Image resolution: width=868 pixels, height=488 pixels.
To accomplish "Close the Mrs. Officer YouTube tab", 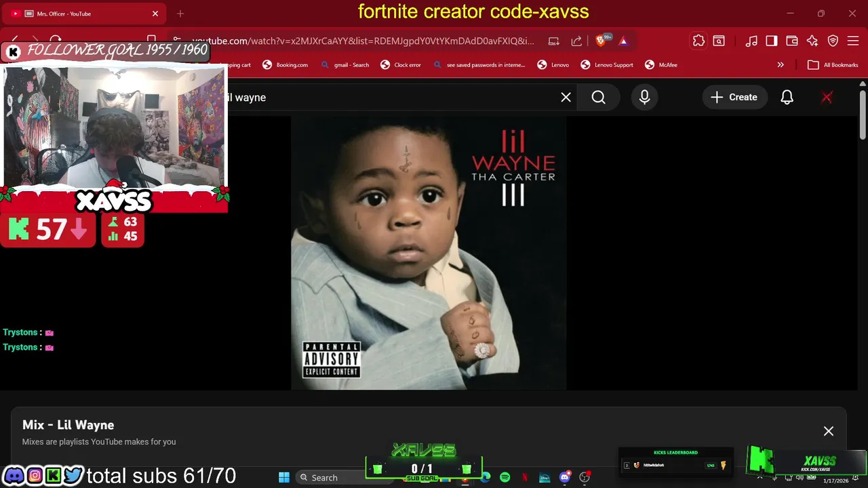I will pyautogui.click(x=155, y=14).
